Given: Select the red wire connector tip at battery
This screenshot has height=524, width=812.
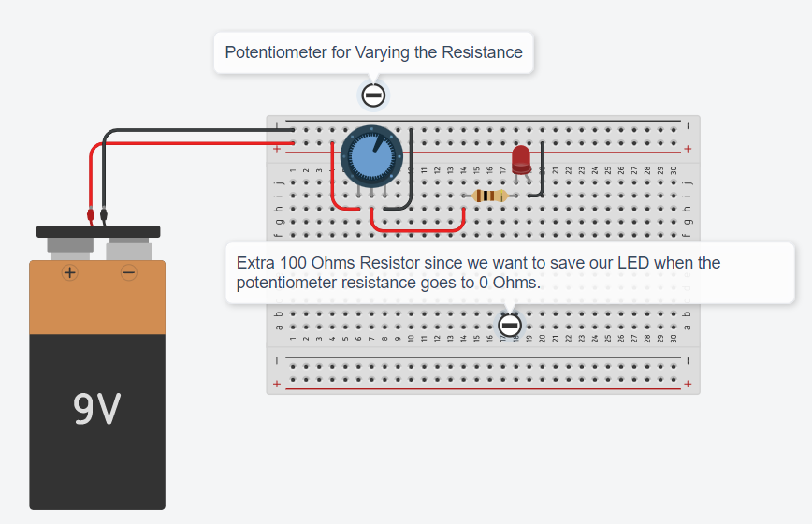Looking at the screenshot, I should coord(90,215).
